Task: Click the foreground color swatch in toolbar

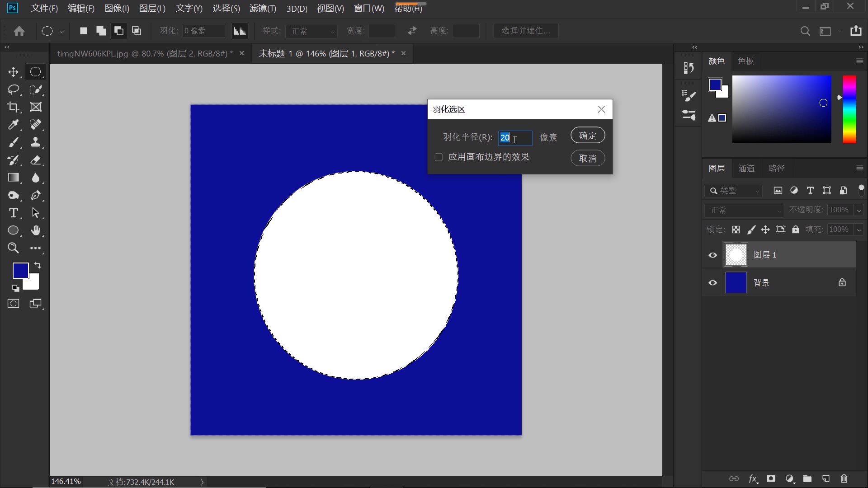Action: pyautogui.click(x=19, y=270)
